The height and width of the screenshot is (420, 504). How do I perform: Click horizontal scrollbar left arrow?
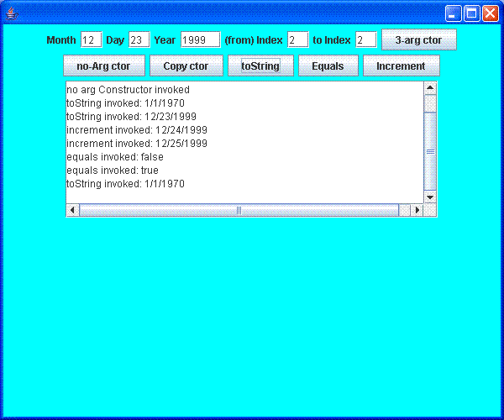(72, 210)
